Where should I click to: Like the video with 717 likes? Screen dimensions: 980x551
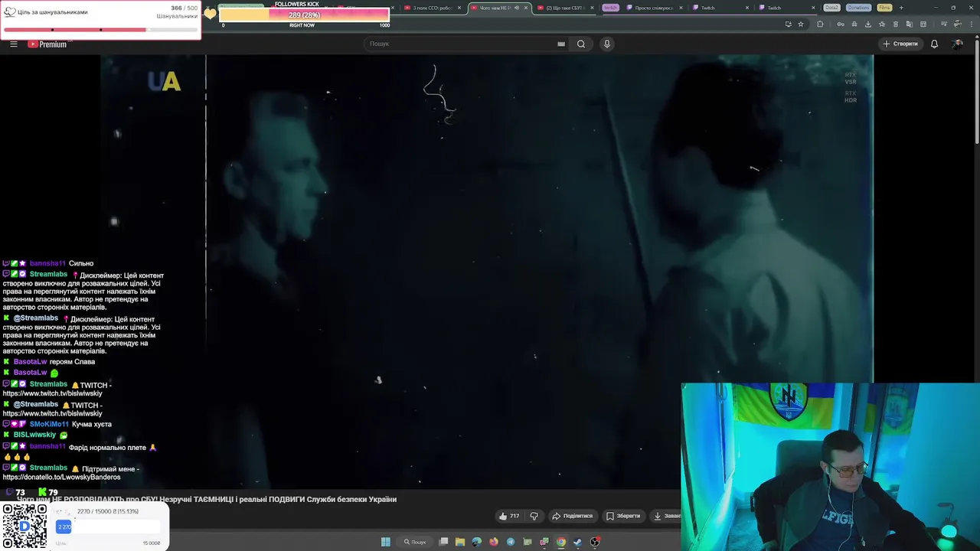[x=509, y=516]
